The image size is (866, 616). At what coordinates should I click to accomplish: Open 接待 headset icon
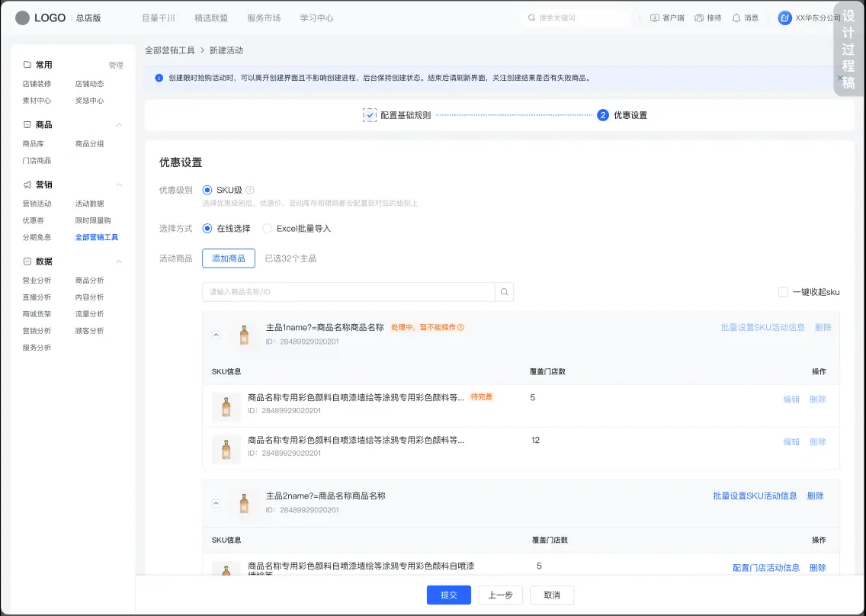[698, 18]
